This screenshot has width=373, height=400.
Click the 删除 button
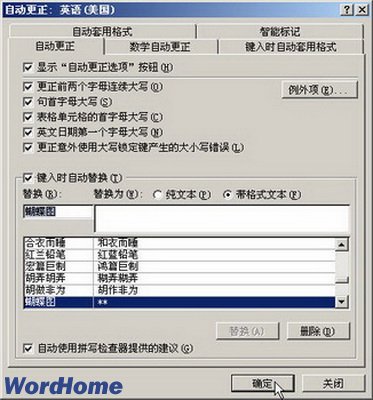tap(318, 331)
